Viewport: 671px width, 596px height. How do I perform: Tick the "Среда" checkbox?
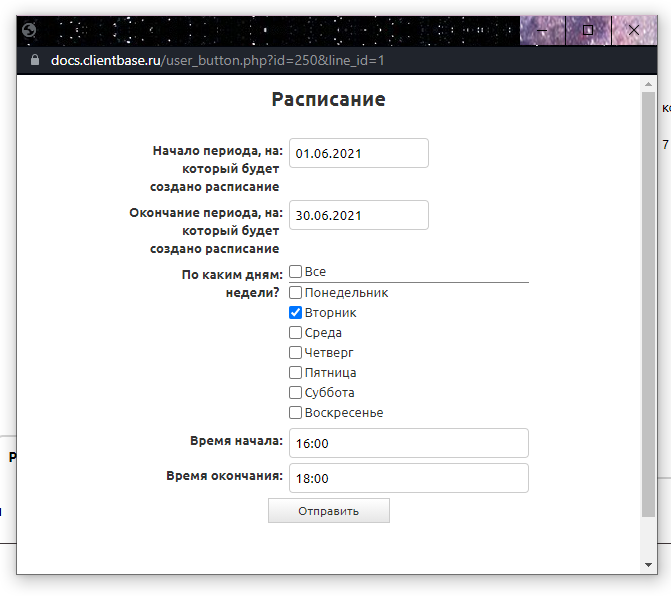click(x=296, y=333)
